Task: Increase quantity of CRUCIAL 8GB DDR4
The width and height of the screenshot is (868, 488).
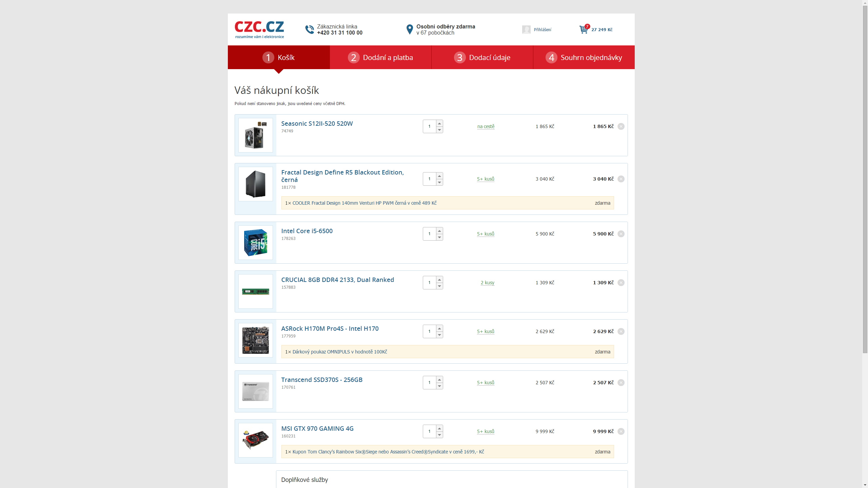Action: 439,280
